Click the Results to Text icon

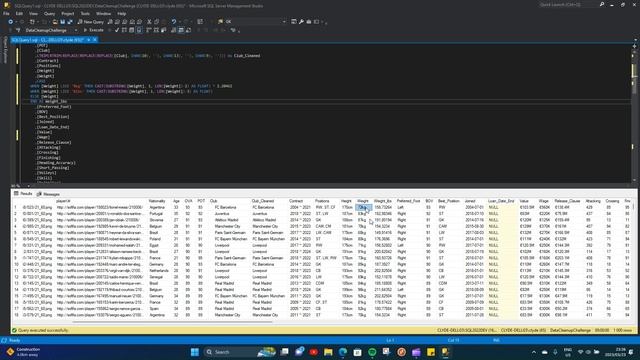click(173, 30)
